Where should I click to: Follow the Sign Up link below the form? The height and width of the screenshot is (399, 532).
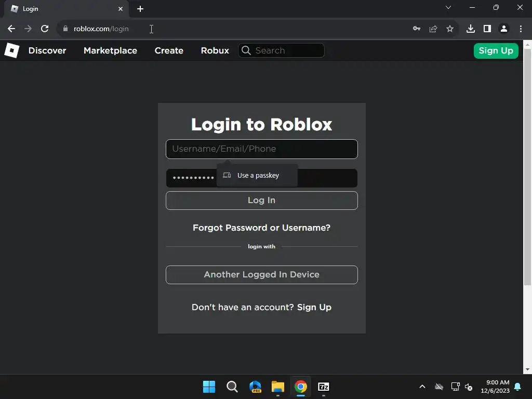tap(314, 308)
